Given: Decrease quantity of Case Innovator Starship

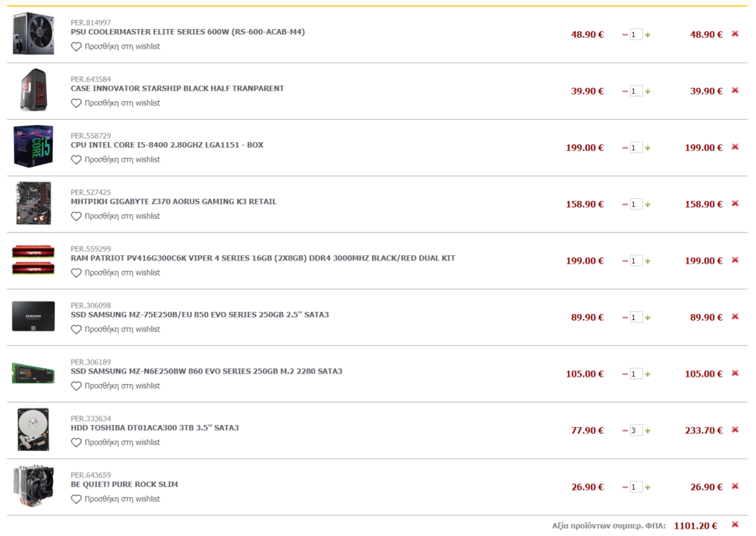Looking at the screenshot, I should pyautogui.click(x=625, y=91).
